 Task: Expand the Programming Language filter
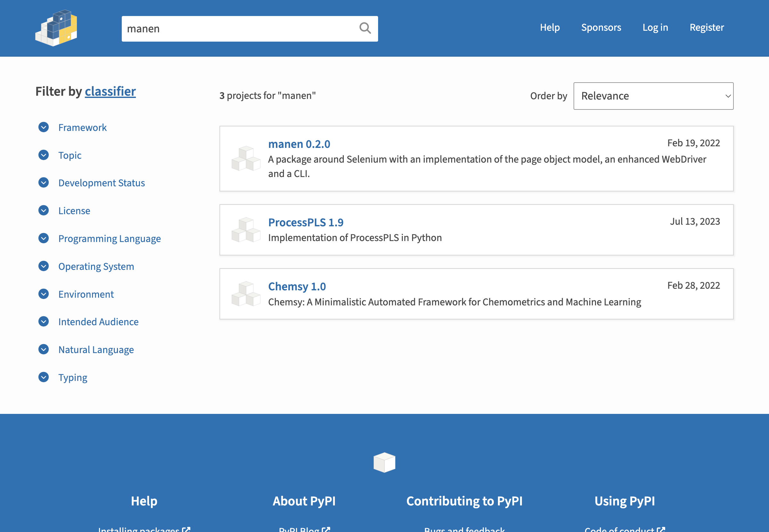(110, 239)
